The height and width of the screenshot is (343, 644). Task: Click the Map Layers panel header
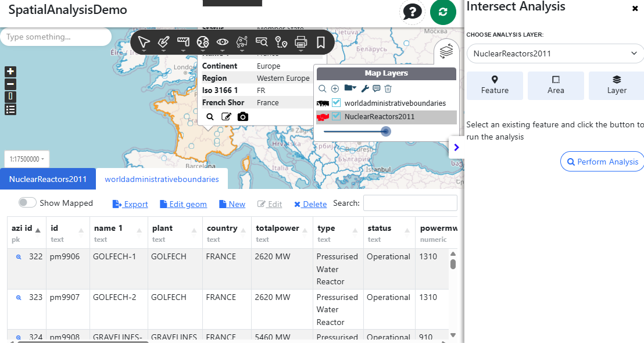386,73
